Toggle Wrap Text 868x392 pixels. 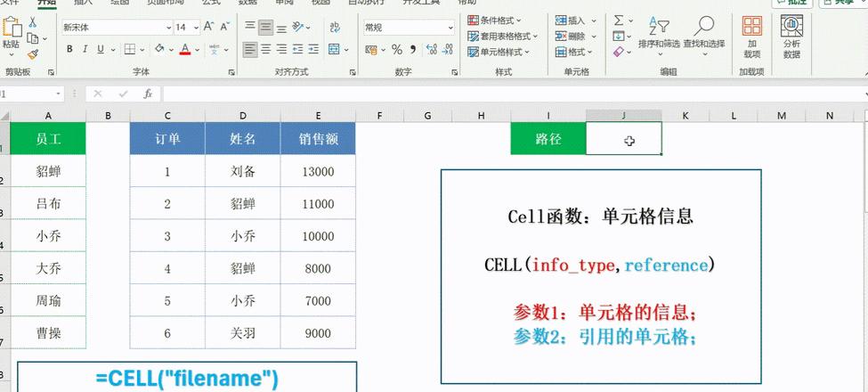pyautogui.click(x=335, y=27)
